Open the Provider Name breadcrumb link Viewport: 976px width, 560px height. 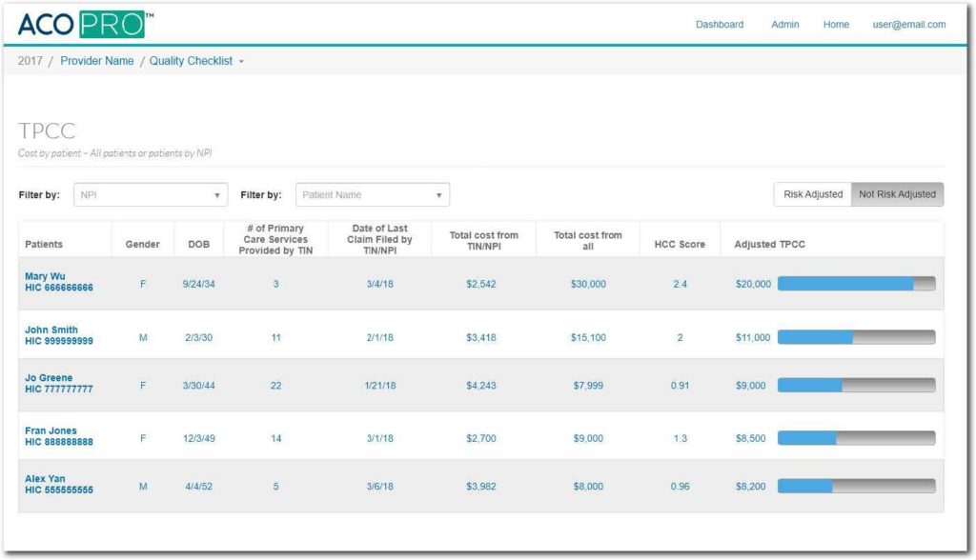pos(97,61)
